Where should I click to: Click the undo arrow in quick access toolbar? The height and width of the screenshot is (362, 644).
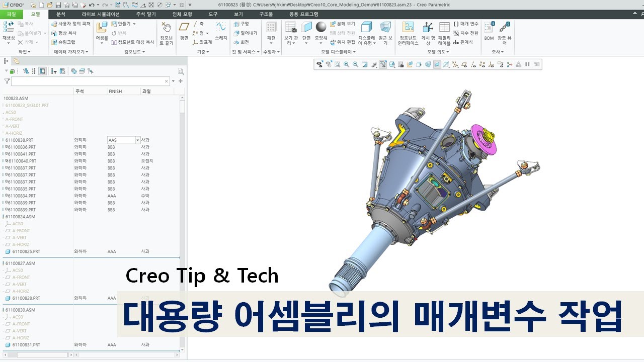[92, 5]
